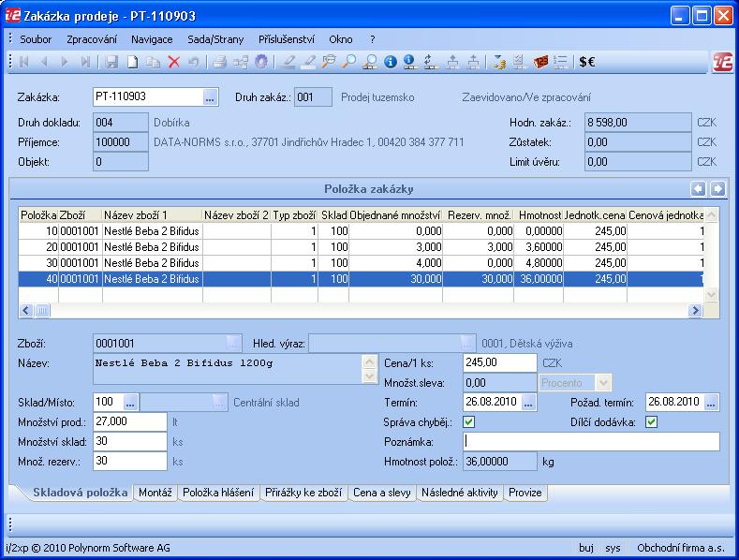Open the currency $€ tool
The image size is (739, 560).
pyautogui.click(x=586, y=62)
